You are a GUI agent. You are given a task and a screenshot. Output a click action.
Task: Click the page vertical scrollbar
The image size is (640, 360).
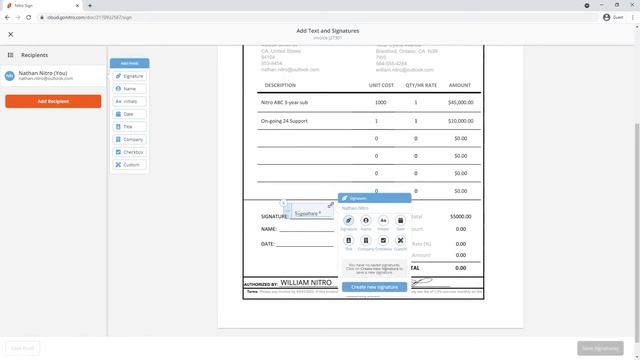pos(637,233)
